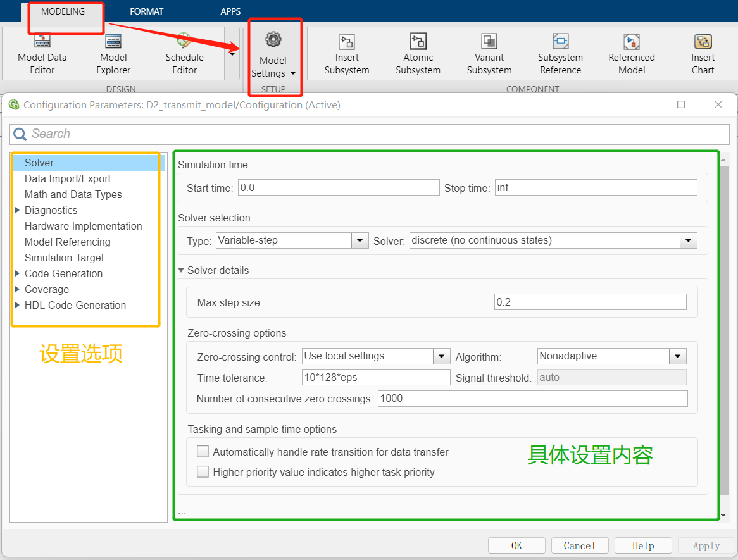This screenshot has width=738, height=560.
Task: Select Diagnostics in settings list
Action: [51, 210]
